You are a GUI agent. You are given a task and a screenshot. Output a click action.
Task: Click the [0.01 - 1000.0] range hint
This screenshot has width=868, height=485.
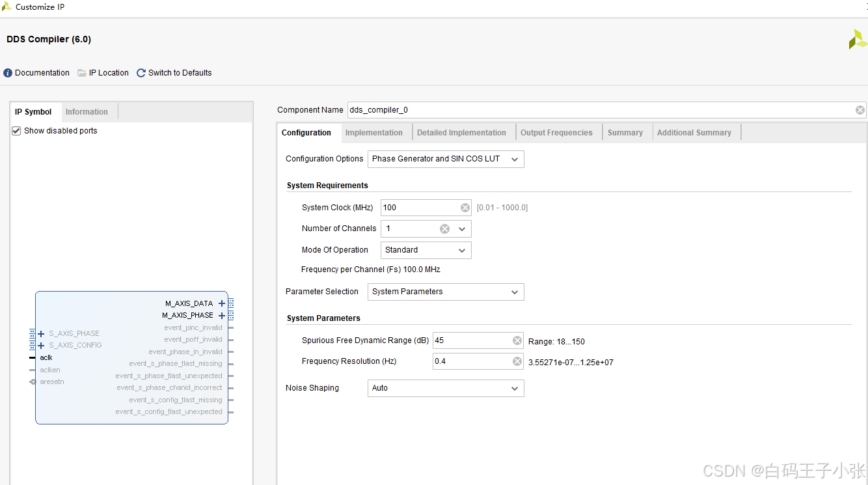pyautogui.click(x=502, y=208)
